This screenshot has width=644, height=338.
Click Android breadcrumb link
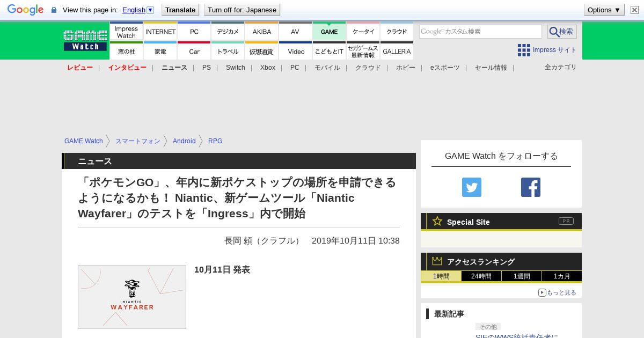coord(184,141)
